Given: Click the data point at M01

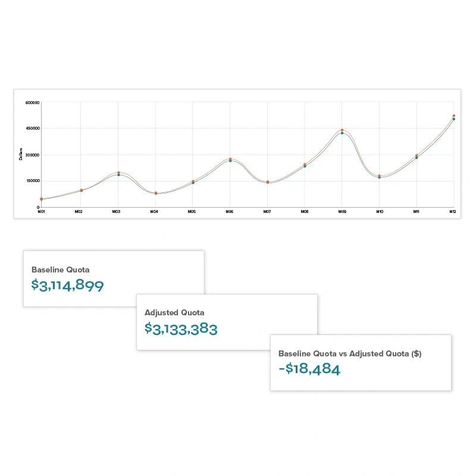Looking at the screenshot, I should click(42, 199).
